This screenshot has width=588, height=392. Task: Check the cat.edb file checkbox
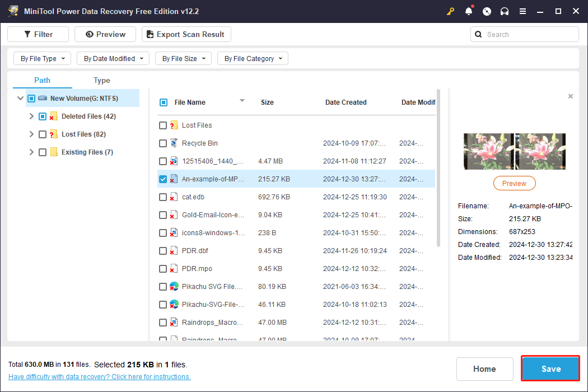pyautogui.click(x=163, y=197)
